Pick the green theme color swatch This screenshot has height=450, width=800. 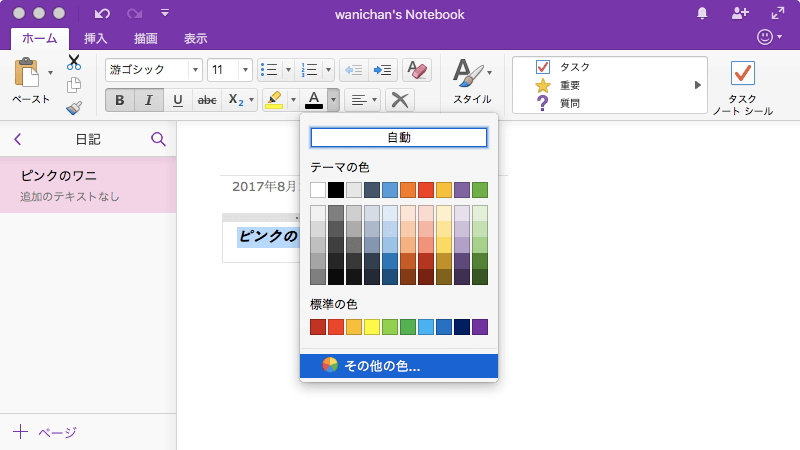(x=480, y=190)
